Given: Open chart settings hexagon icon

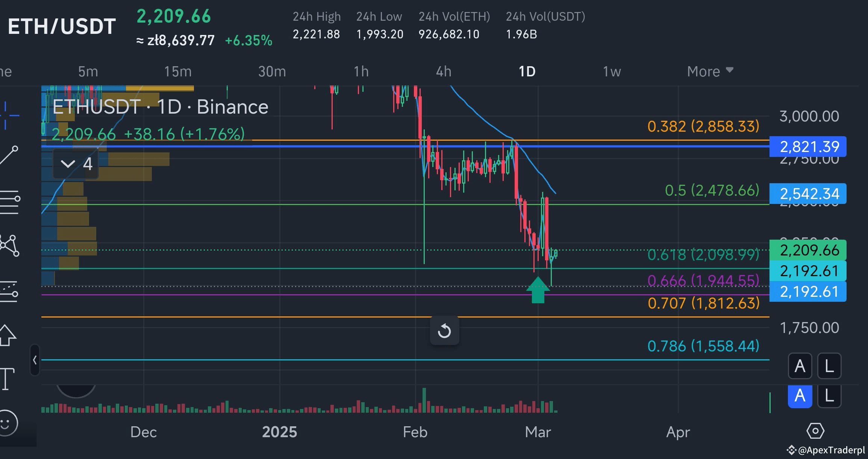Looking at the screenshot, I should 815,431.
